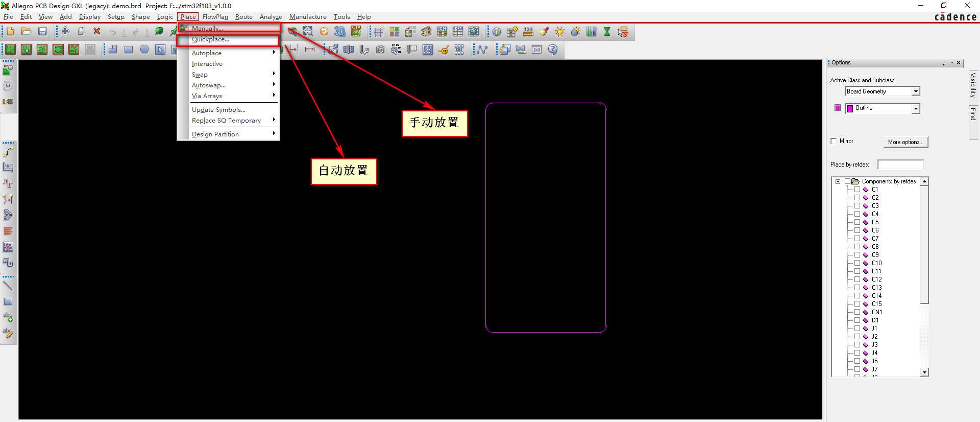This screenshot has height=422, width=980.
Task: Click the 123 Show Measure ruler icon
Action: [x=528, y=32]
